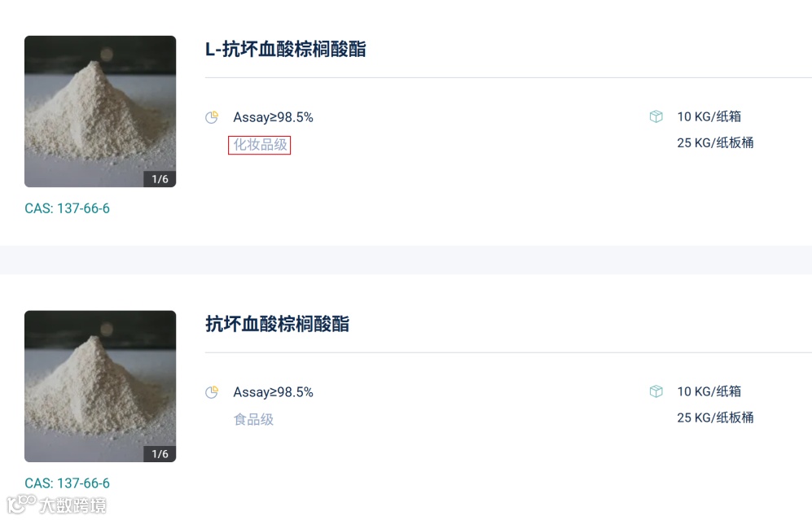
Task: Click the assay pie-chart icon of first product
Action: [x=212, y=117]
